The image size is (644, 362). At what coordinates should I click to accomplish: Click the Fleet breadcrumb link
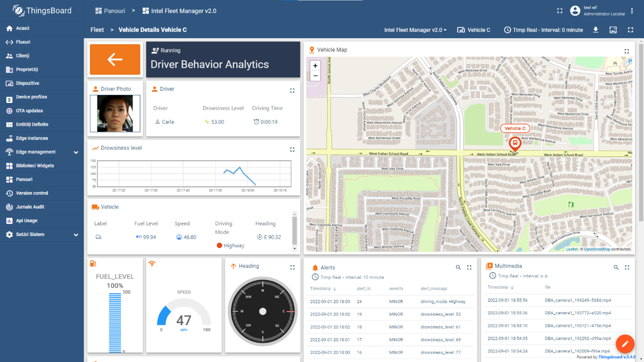point(97,30)
